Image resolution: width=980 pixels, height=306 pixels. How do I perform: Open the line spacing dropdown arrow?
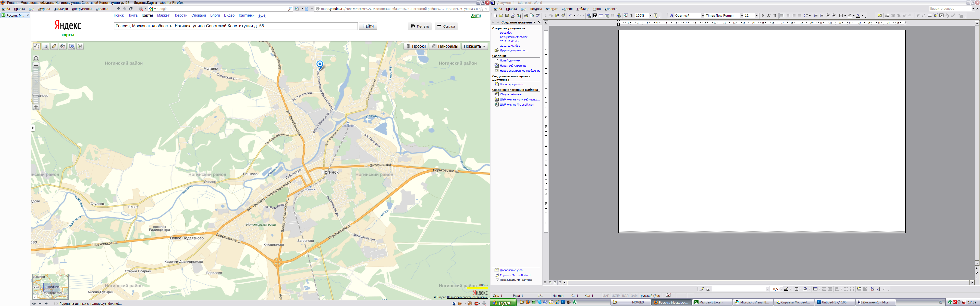coord(810,16)
